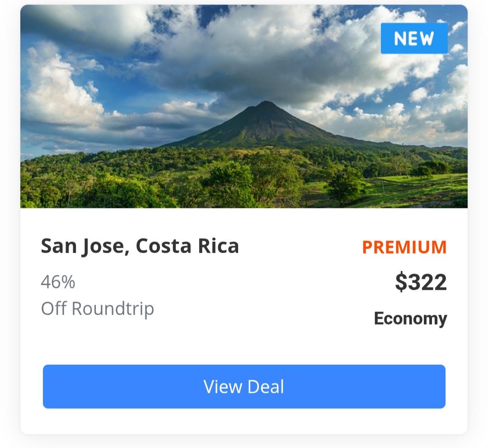Image resolution: width=488 pixels, height=448 pixels.
Task: Click the volcano peak in the photo
Action: [266, 104]
